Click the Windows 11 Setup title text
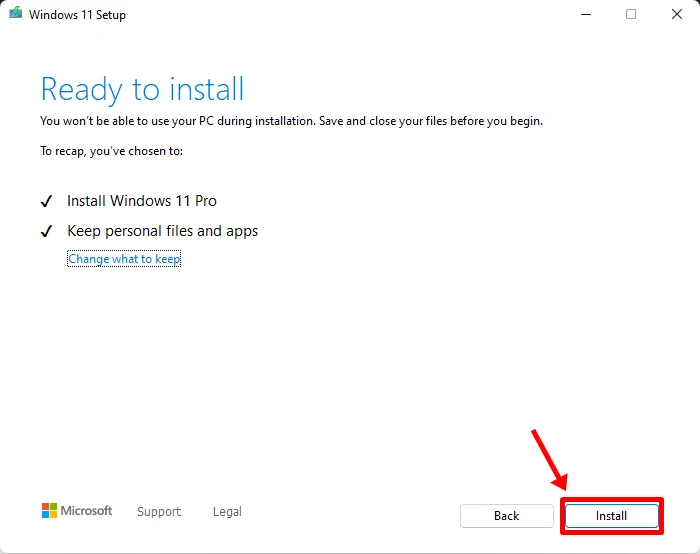The width and height of the screenshot is (700, 554). [77, 15]
